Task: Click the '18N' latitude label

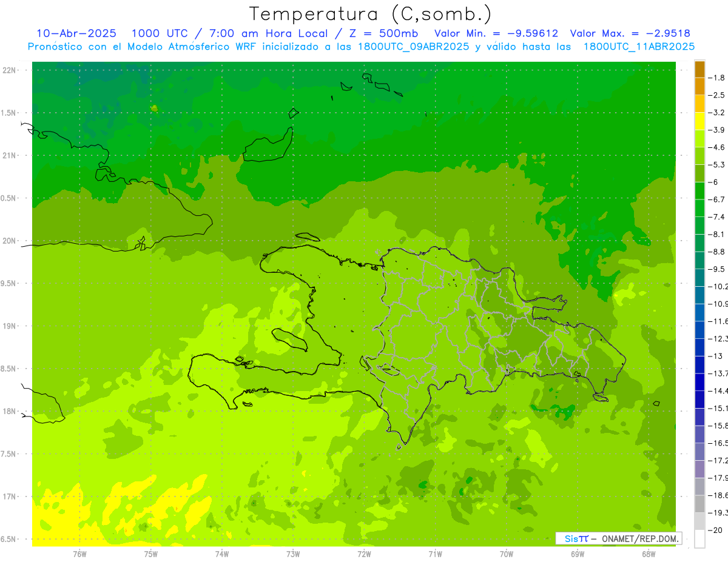Action: pos(8,411)
